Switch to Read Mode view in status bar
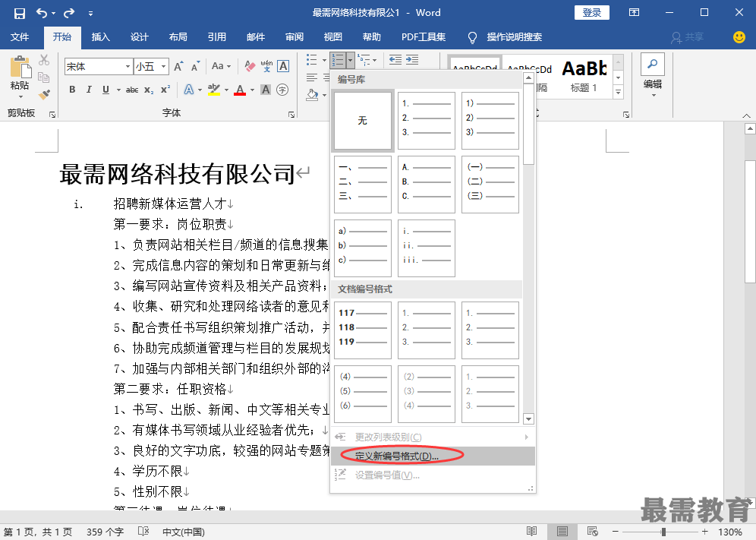 coord(532,532)
